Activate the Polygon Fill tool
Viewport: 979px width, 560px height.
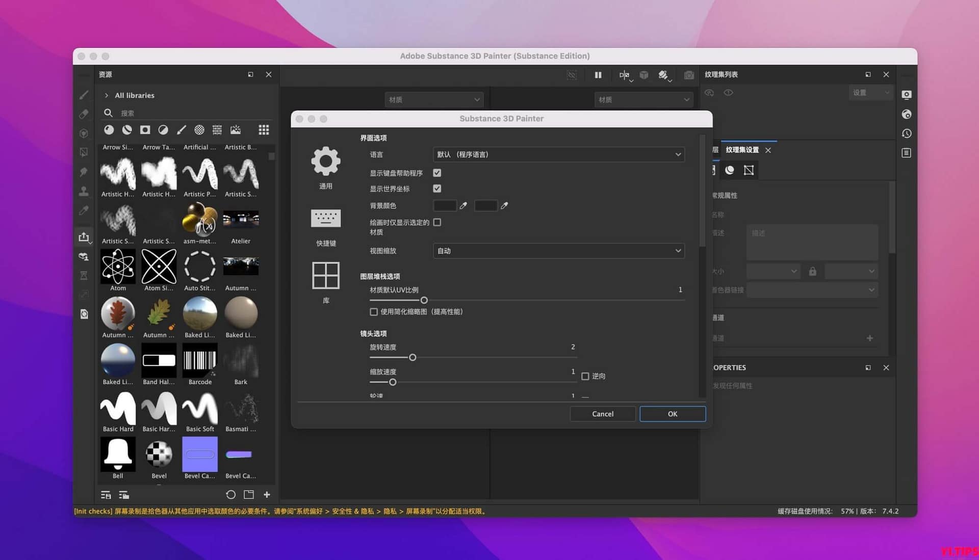coord(84,151)
